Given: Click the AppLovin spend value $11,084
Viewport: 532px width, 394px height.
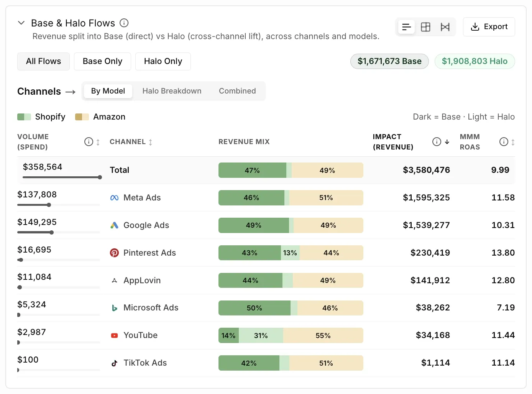Looking at the screenshot, I should point(34,277).
